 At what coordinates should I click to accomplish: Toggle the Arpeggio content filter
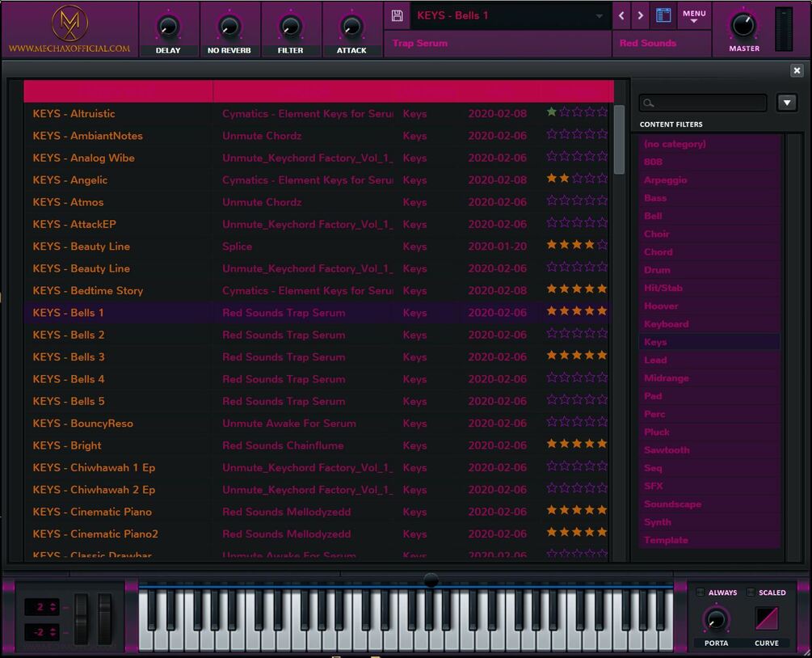pyautogui.click(x=709, y=179)
